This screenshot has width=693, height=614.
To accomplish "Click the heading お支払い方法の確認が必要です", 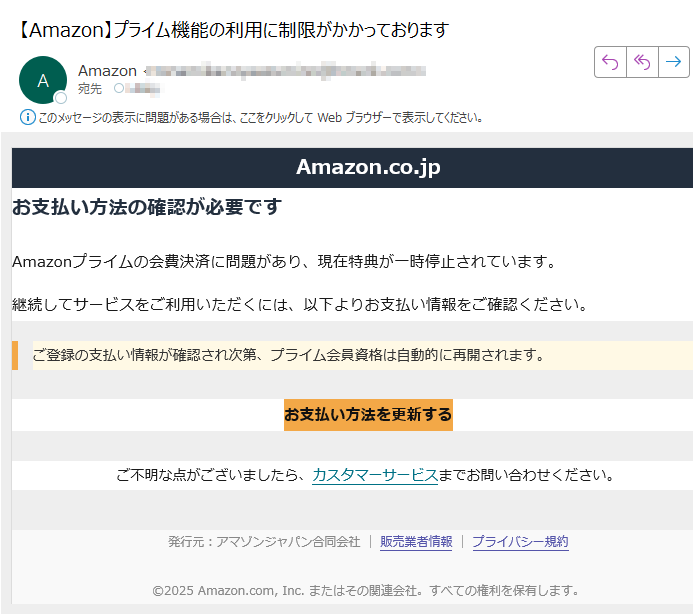I will coord(147,207).
